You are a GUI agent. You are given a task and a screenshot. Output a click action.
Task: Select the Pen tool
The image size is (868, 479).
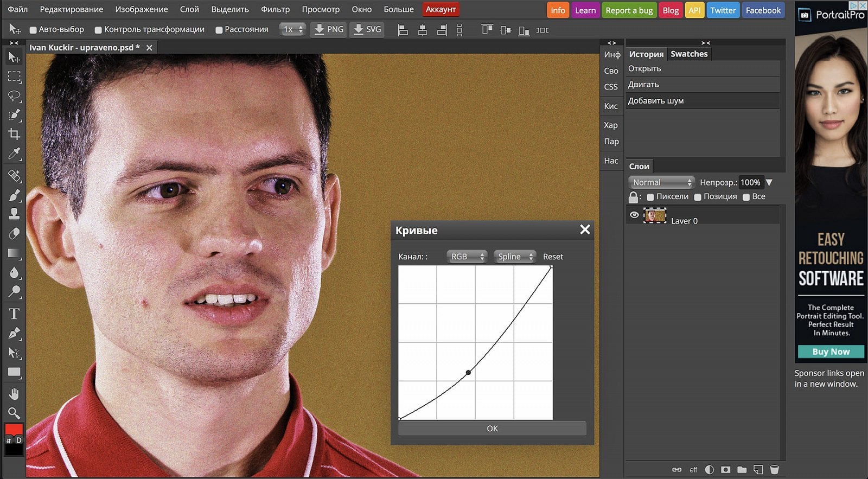[14, 333]
